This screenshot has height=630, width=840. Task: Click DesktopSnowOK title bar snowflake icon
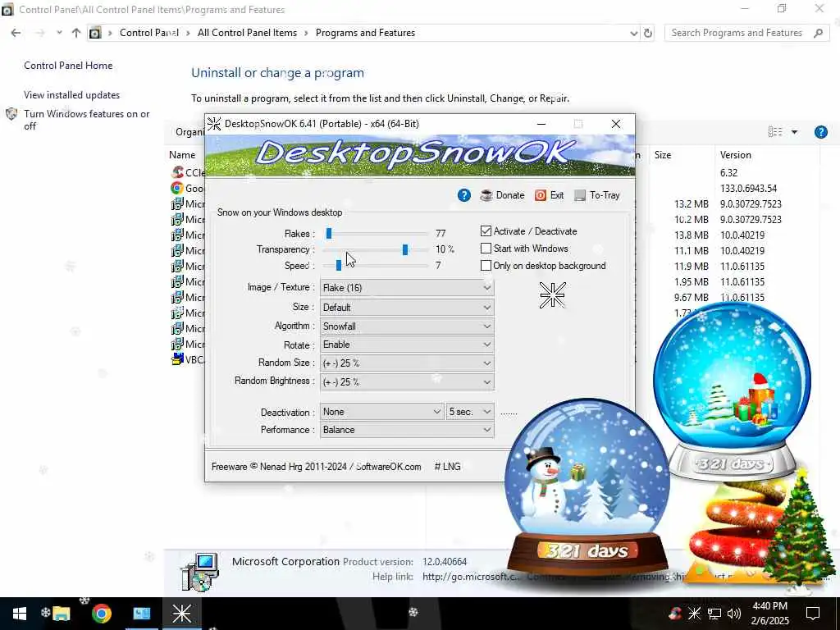214,124
